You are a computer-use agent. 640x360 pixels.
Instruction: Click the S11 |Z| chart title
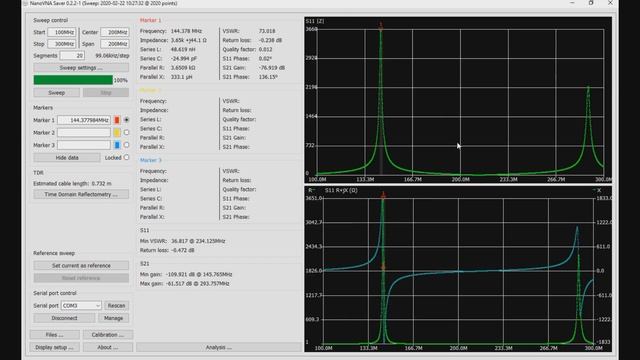pyautogui.click(x=315, y=21)
